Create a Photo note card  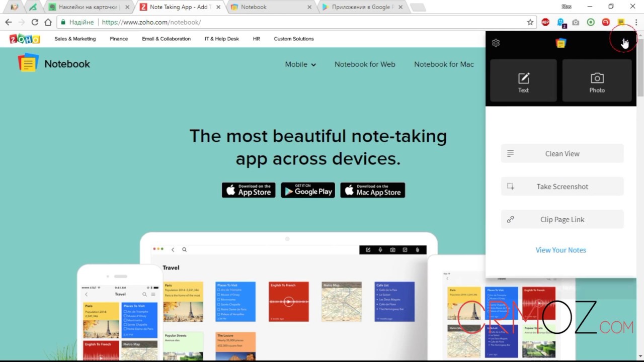coord(597,81)
